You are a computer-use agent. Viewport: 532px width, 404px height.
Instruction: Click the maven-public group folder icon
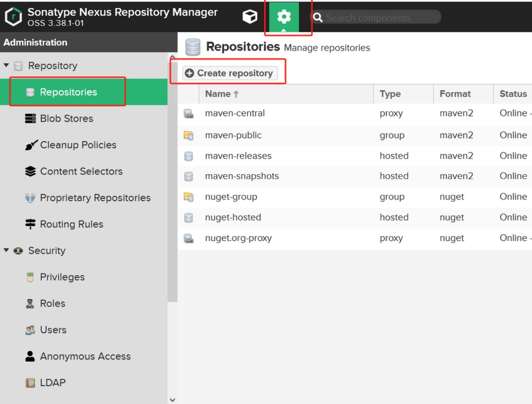coord(189,136)
